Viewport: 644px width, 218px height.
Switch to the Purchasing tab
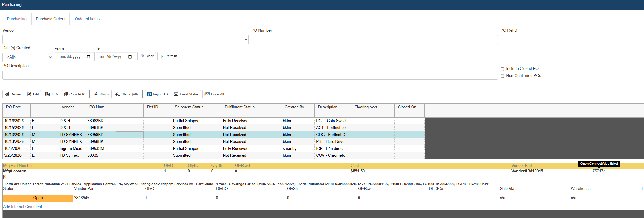[17, 19]
